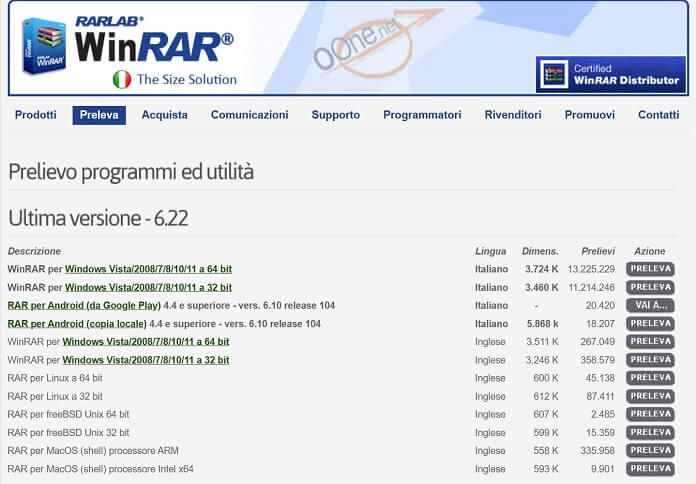696x484 pixels.
Task: Click PRELEVA for Italian 64 bit WinRAR
Action: pyautogui.click(x=650, y=269)
